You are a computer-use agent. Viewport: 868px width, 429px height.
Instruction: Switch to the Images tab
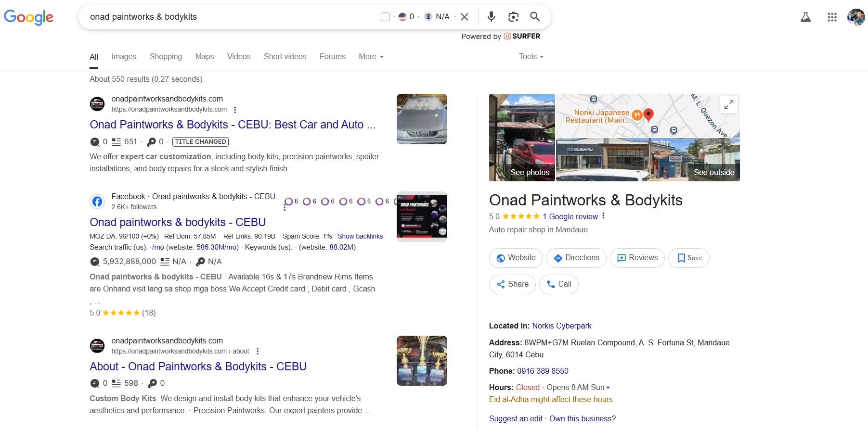pos(124,57)
